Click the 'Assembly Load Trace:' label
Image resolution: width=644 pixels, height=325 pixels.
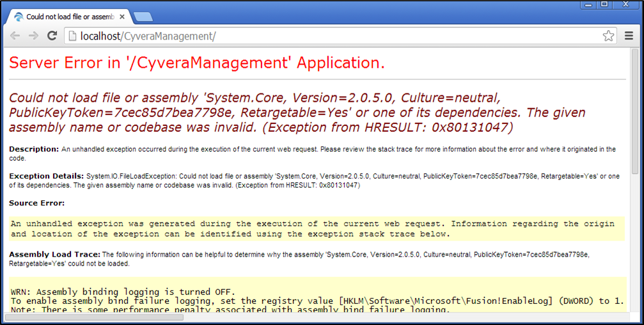[x=54, y=255]
